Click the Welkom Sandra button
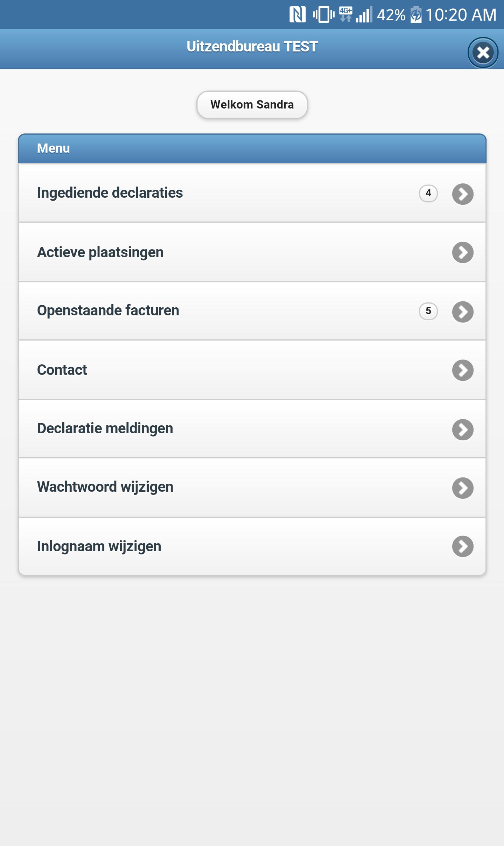The width and height of the screenshot is (504, 846). tap(252, 105)
